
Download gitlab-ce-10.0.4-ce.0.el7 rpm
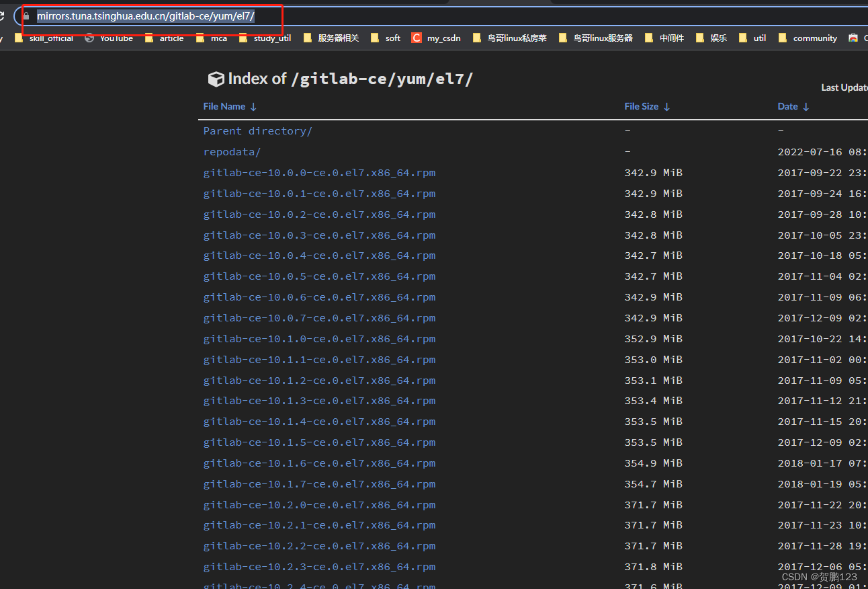click(319, 256)
